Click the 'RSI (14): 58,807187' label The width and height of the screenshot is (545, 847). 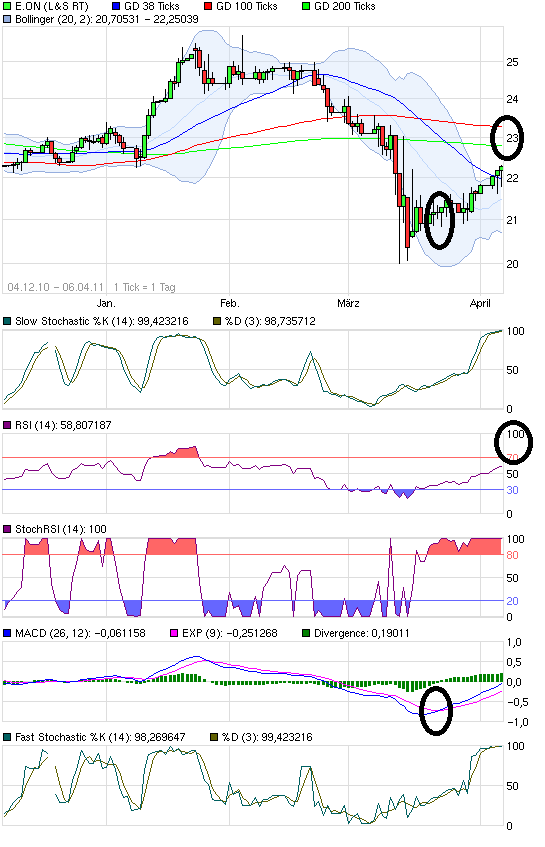pos(63,426)
